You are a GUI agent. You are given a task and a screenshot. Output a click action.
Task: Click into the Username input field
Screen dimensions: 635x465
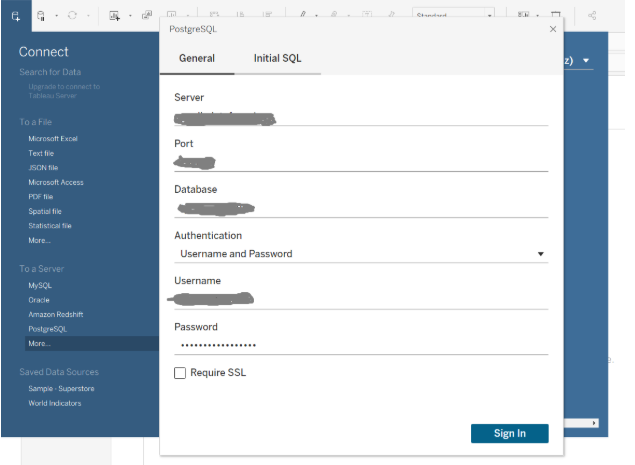[361, 300]
